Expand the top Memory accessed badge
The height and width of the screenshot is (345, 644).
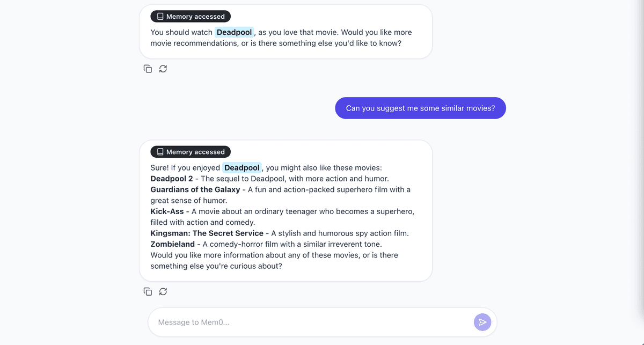[x=191, y=17]
